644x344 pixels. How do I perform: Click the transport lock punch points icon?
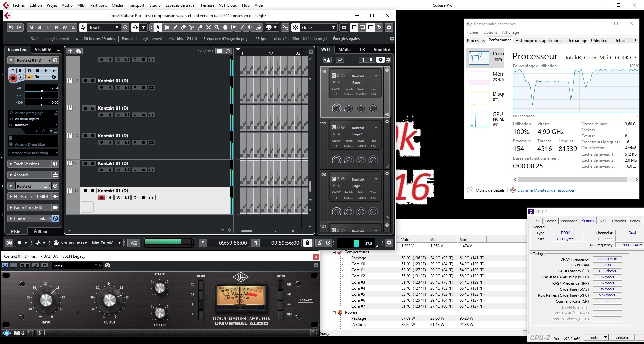307,243
